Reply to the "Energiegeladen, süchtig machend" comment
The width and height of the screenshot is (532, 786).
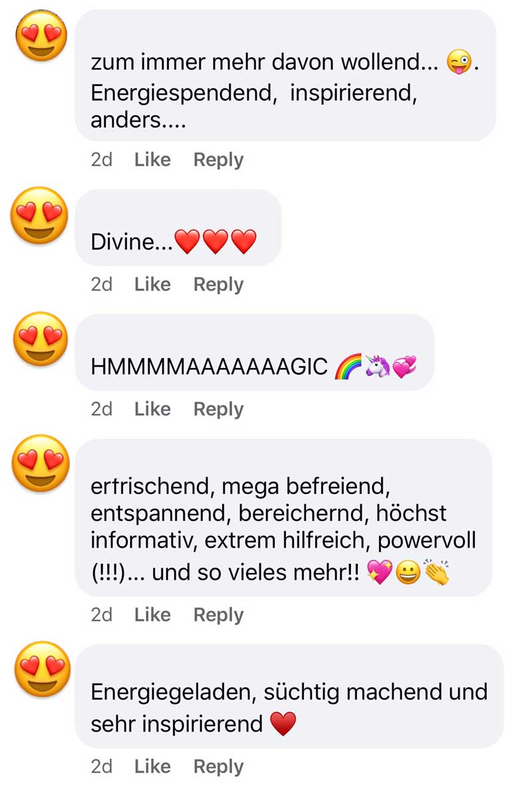pos(218,767)
